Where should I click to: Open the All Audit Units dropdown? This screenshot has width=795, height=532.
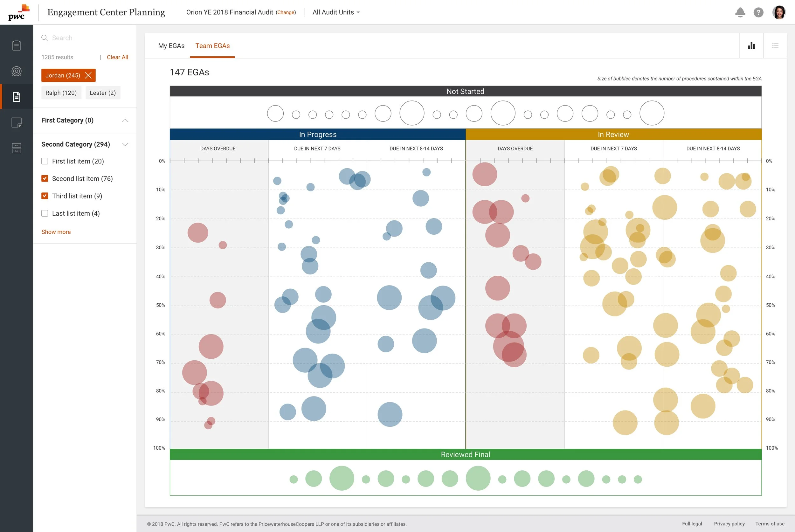(336, 12)
